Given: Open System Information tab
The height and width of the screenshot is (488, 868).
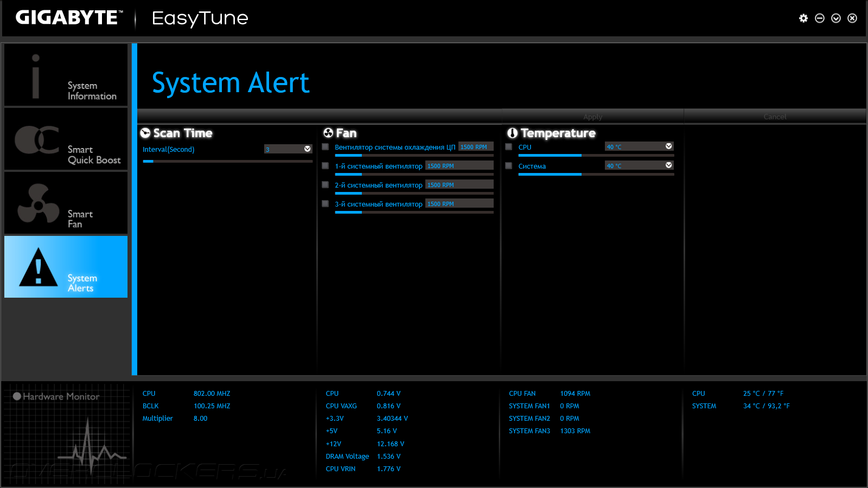Looking at the screenshot, I should tap(66, 75).
